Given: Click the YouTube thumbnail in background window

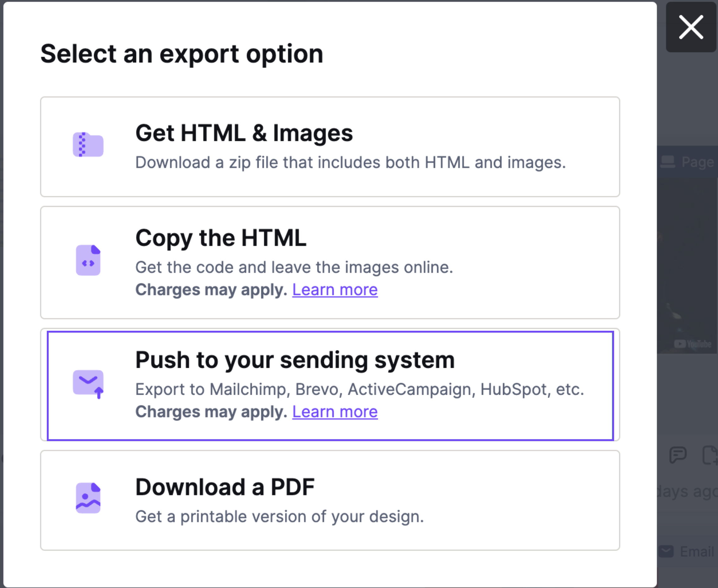Looking at the screenshot, I should coord(688,266).
